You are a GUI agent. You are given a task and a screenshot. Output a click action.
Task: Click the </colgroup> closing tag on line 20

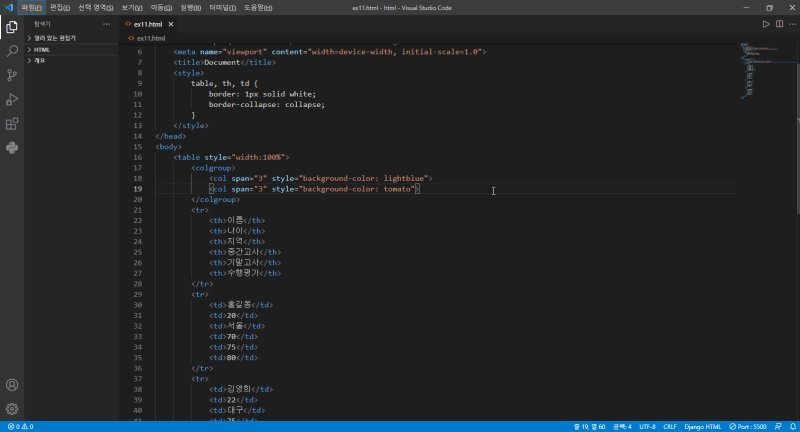[x=215, y=199]
